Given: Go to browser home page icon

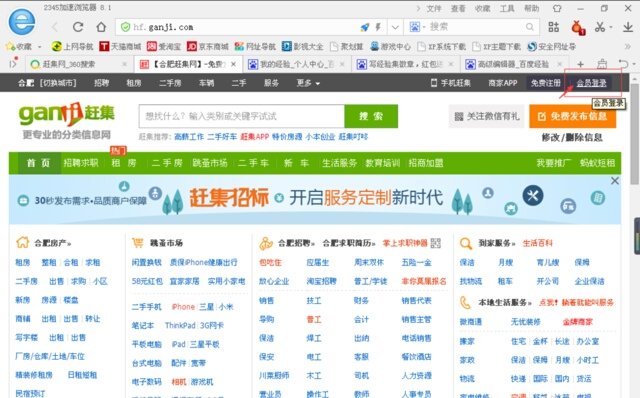Looking at the screenshot, I should [x=101, y=27].
